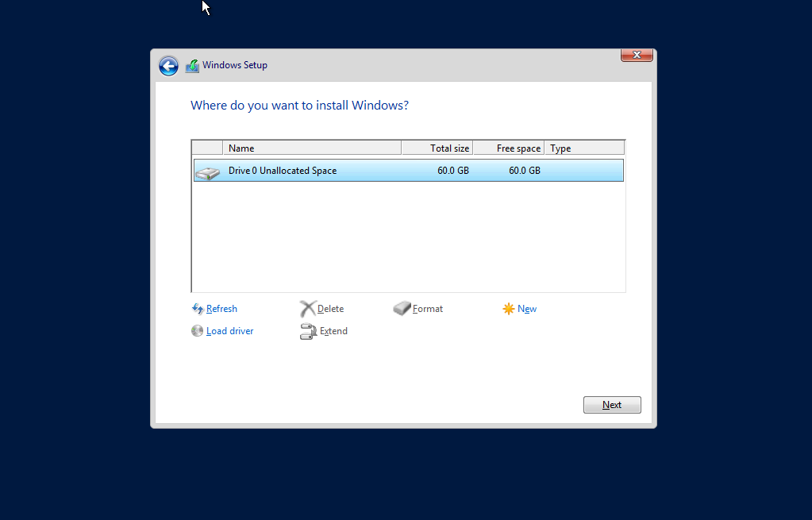Screen dimensions: 812x520
Task: Click the Load driver disc icon
Action: coord(197,331)
